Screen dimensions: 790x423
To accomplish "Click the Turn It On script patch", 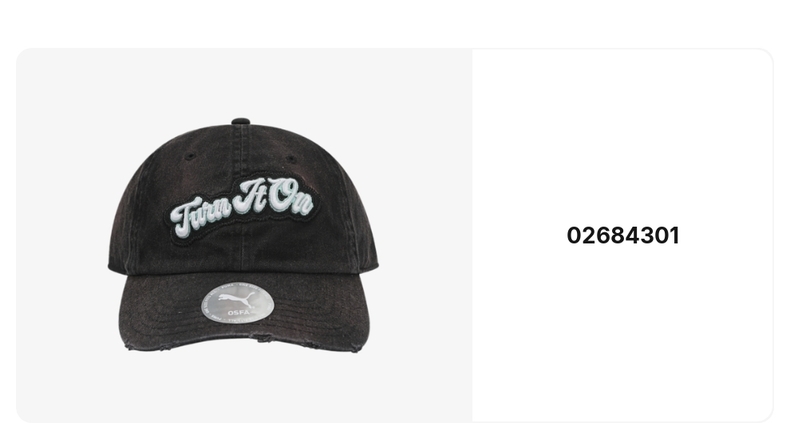I will (242, 208).
